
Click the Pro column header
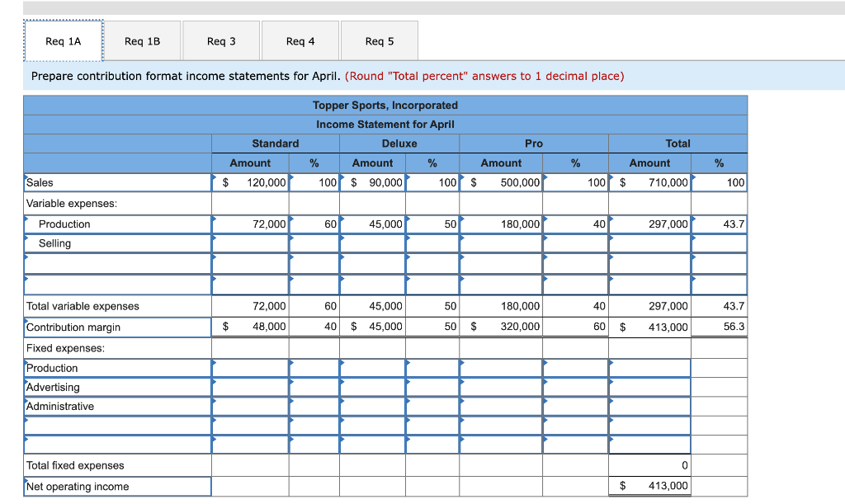(x=534, y=144)
